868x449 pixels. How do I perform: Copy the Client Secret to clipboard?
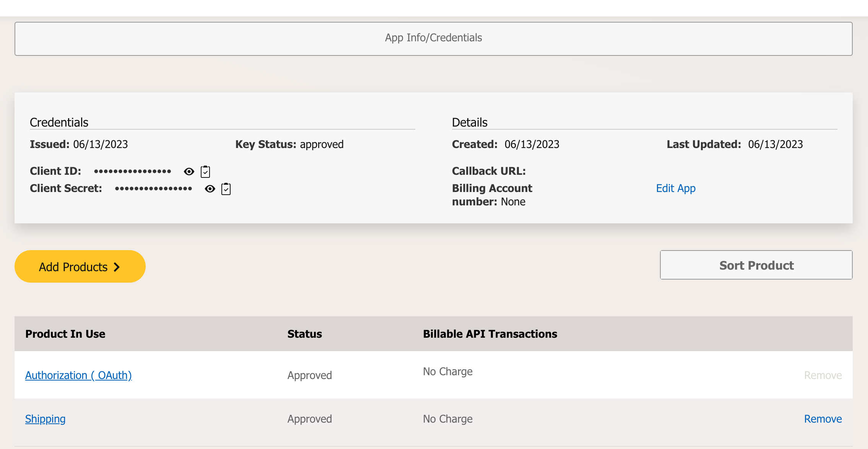[226, 189]
